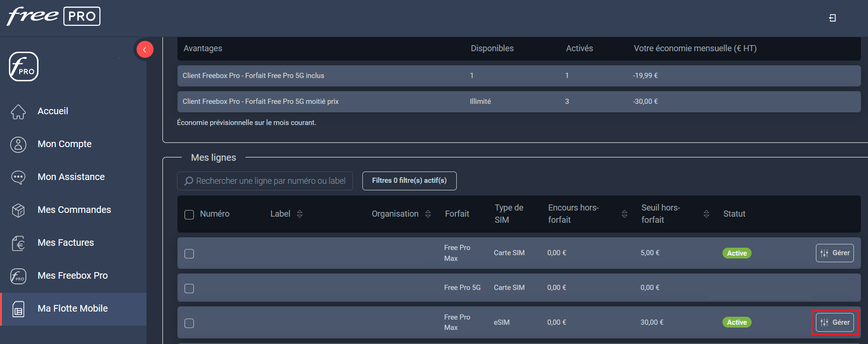
Task: Click the 'Mes lignes' section heading
Action: pyautogui.click(x=214, y=157)
